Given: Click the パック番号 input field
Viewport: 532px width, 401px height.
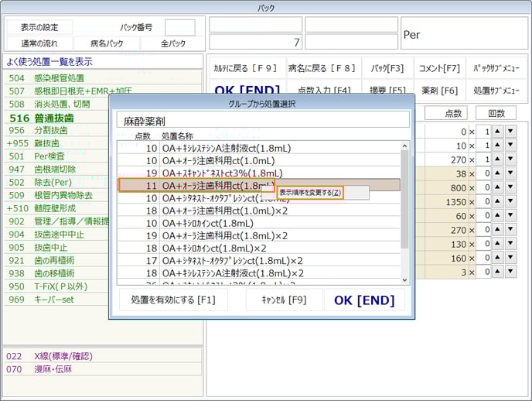Looking at the screenshot, I should click(x=179, y=27).
